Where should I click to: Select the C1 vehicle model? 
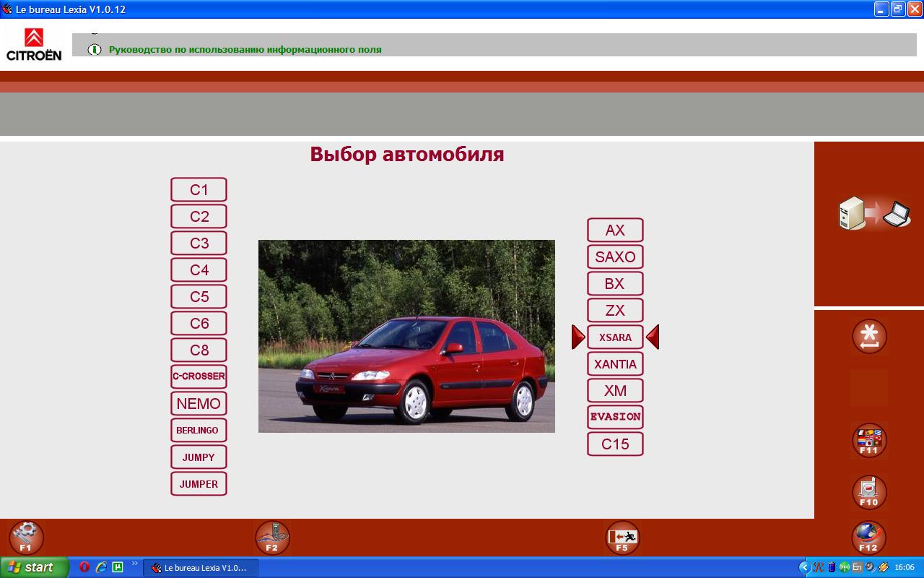[199, 190]
